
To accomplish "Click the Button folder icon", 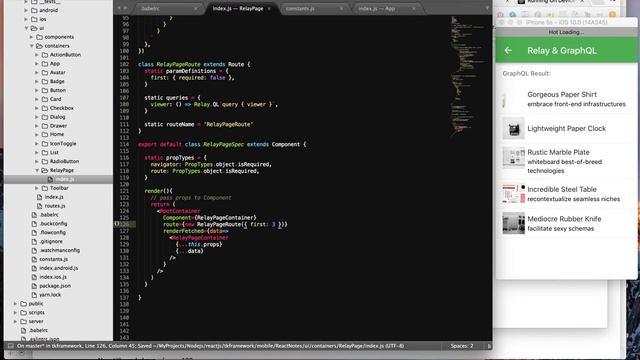I will [x=45, y=90].
